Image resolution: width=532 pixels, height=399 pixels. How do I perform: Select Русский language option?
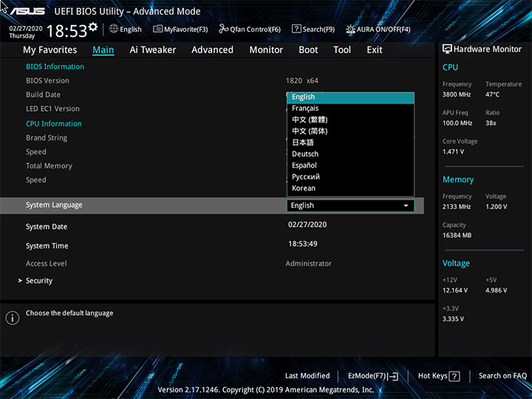pyautogui.click(x=350, y=177)
